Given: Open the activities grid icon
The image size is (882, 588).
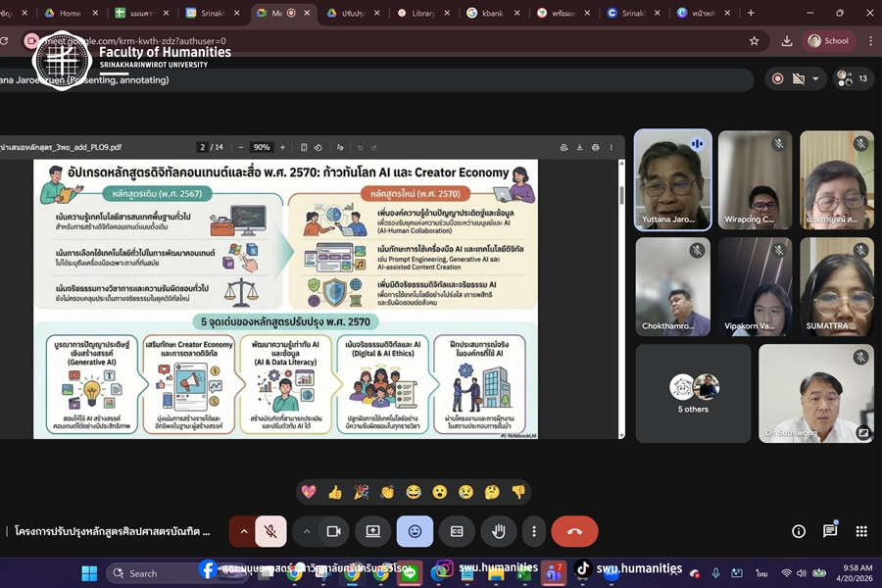Looking at the screenshot, I should pos(861,531).
